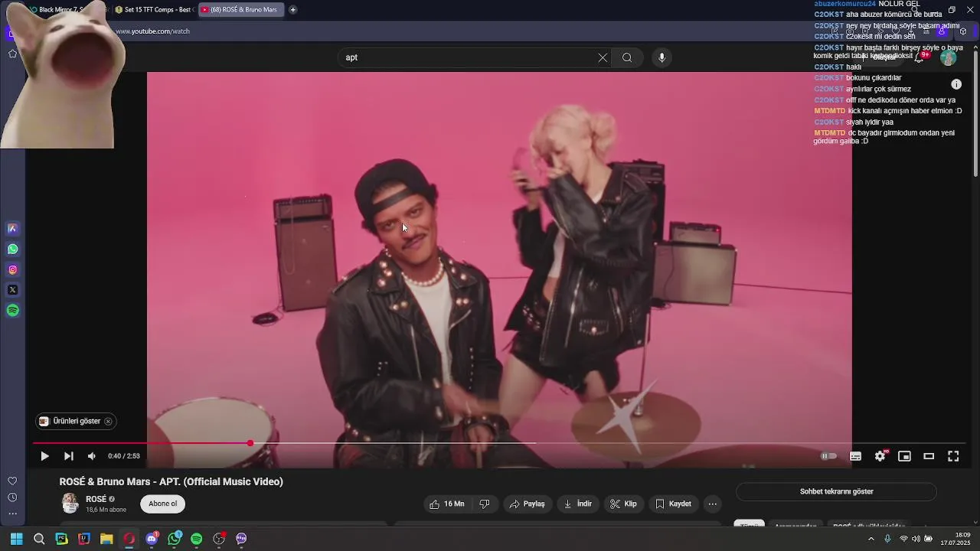Focus the search box containing apt

[467, 57]
